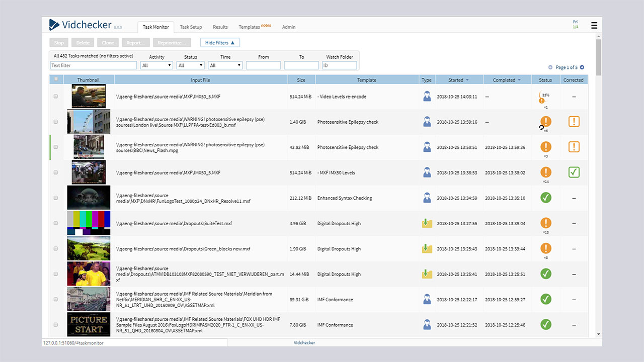Click the 25% progress indicator for IMX50_5.MXF

tap(544, 96)
